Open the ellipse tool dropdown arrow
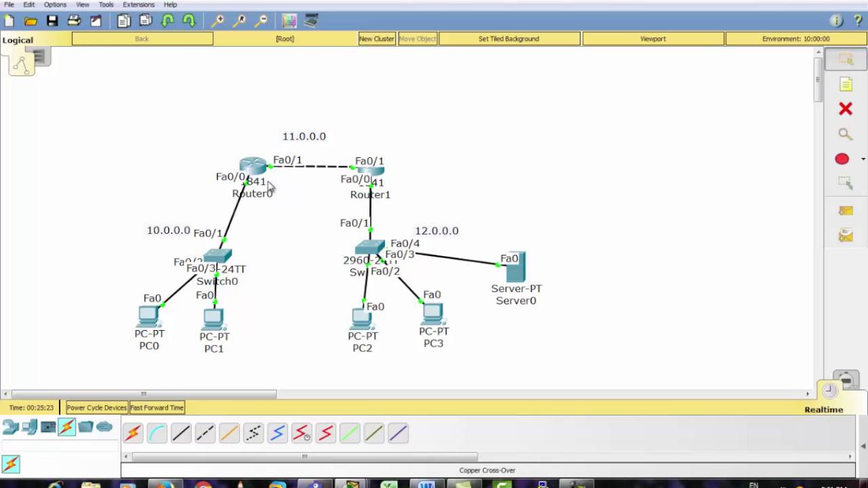 [863, 159]
